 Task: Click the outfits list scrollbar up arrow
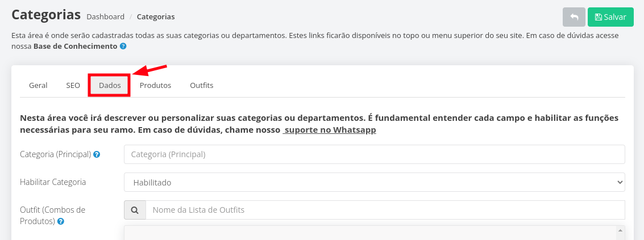click(x=621, y=230)
